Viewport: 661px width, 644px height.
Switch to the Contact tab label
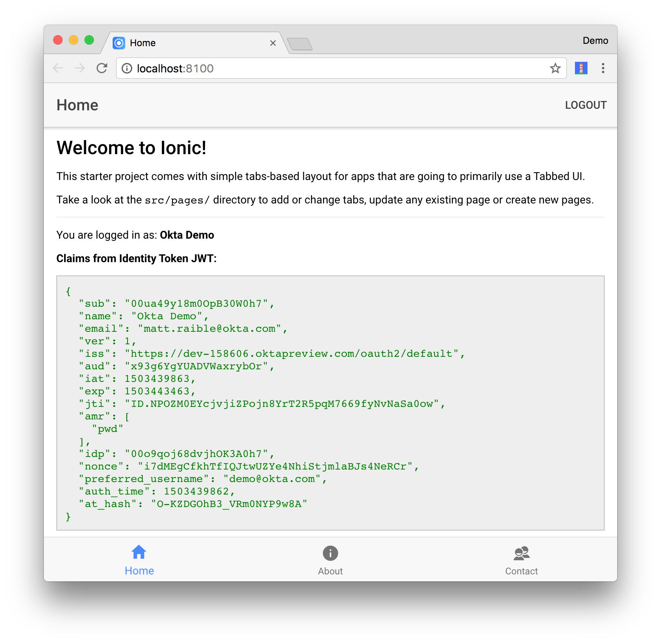pos(521,571)
